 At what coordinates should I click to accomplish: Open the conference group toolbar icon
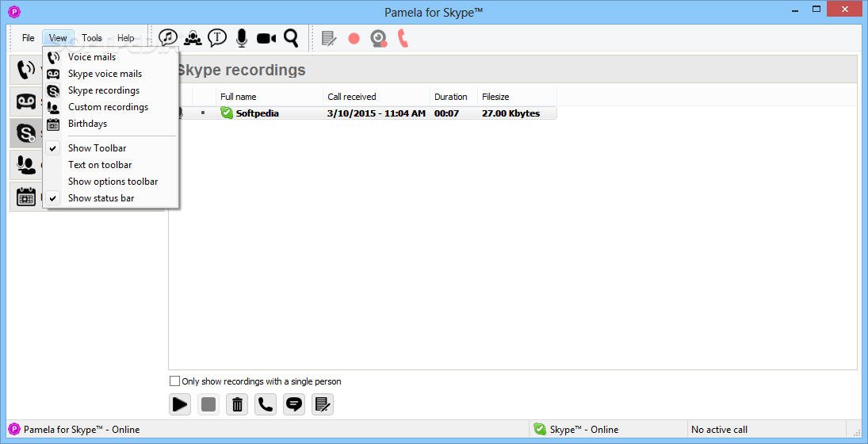point(193,37)
